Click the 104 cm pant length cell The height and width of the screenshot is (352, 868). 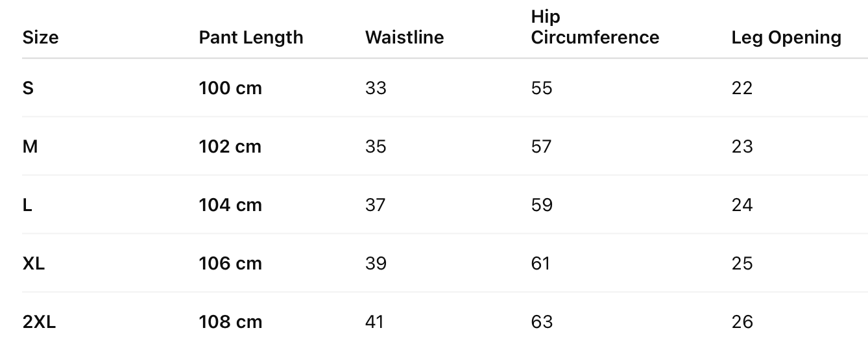tap(230, 205)
